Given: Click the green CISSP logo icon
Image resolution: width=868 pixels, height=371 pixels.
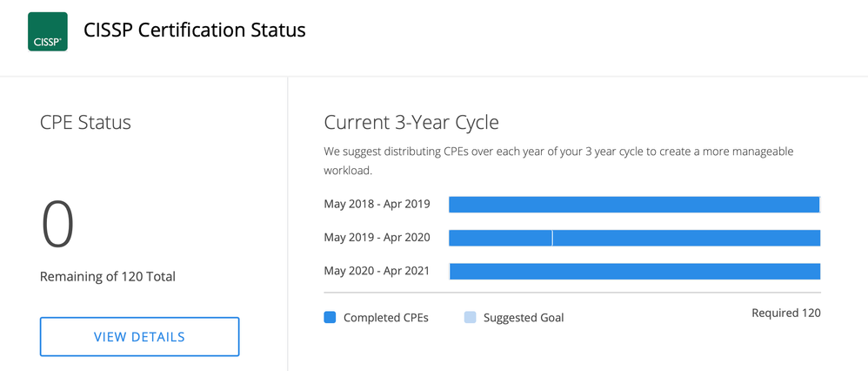Looking at the screenshot, I should tap(48, 32).
